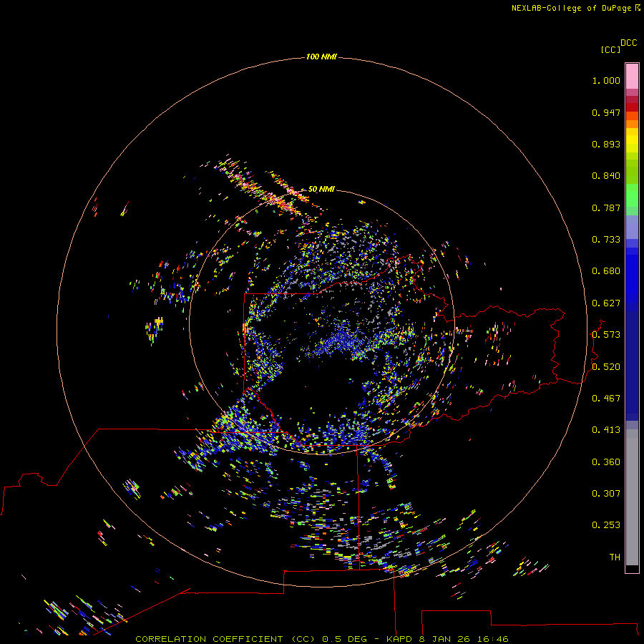Click the NEXLAB-College of DuPage credit text
Image resolution: width=644 pixels, height=644 pixels.
(x=571, y=8)
